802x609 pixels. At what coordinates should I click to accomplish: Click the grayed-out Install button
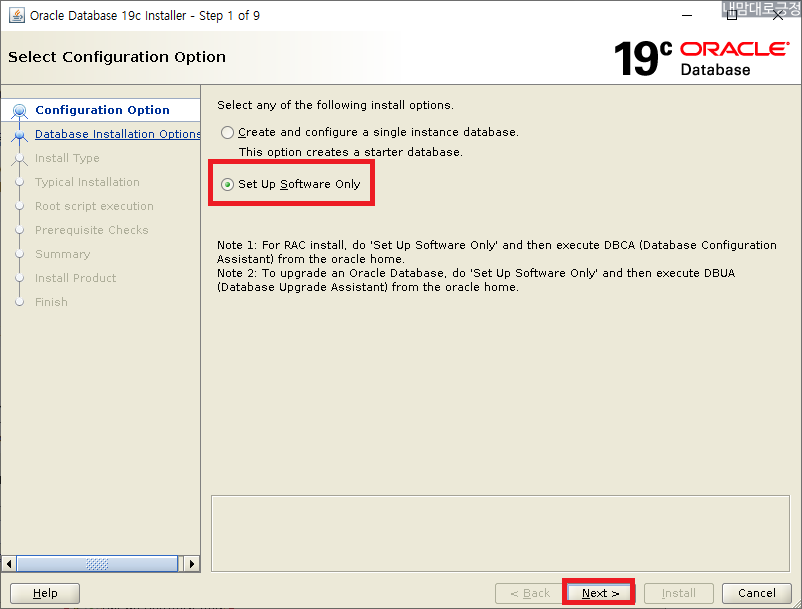point(678,593)
